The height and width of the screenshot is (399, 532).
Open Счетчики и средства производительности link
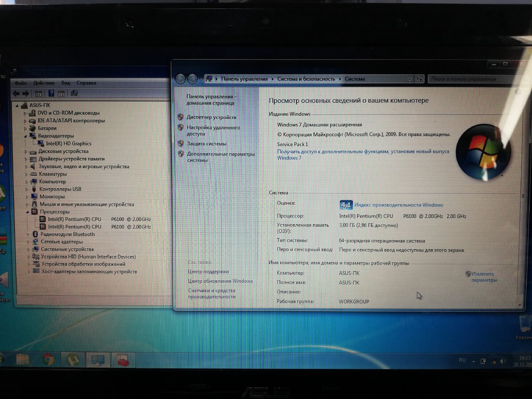click(x=212, y=293)
